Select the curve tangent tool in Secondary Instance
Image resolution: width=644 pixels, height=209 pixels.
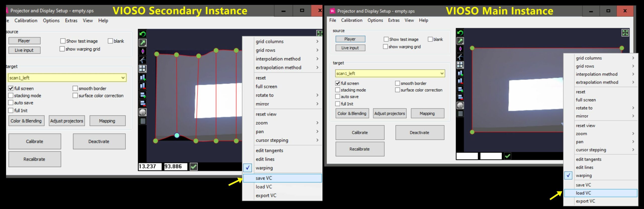click(x=143, y=60)
